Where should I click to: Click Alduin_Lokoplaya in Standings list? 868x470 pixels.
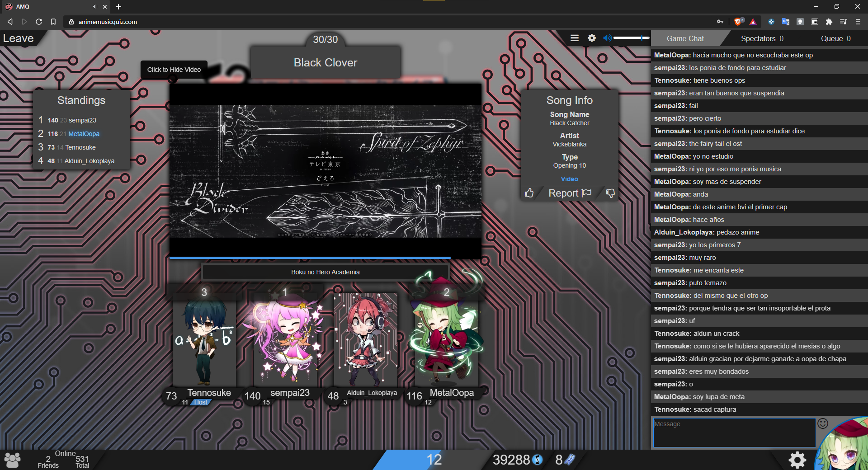90,161
